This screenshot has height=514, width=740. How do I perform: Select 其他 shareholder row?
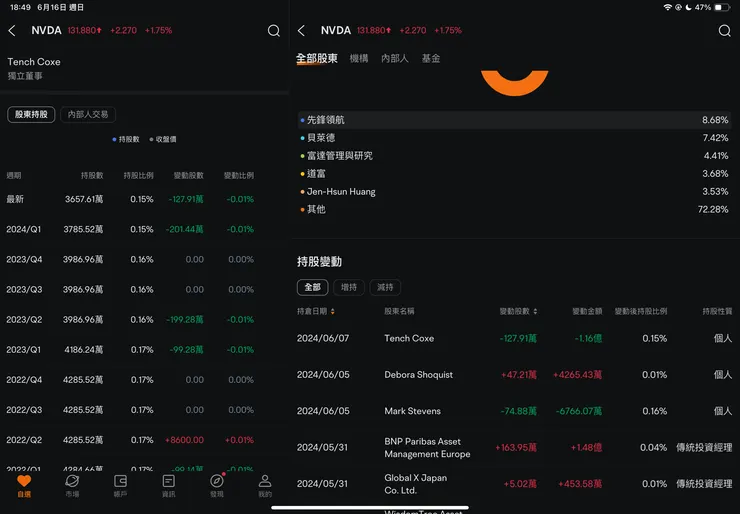514,209
